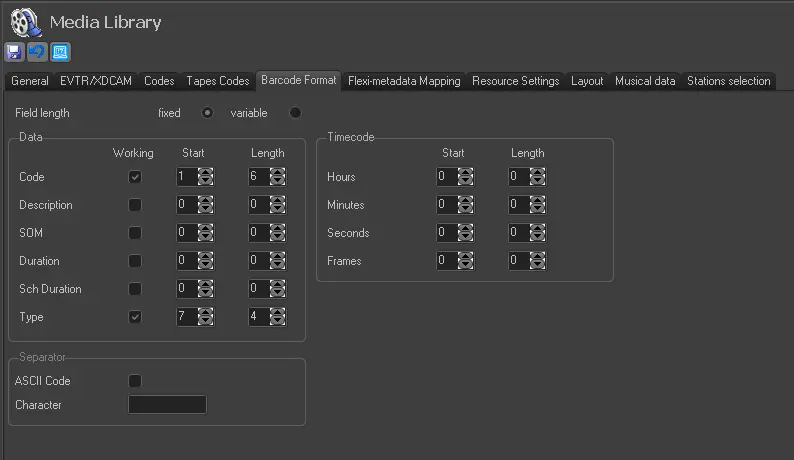Click the Duration Start value field

click(187, 261)
